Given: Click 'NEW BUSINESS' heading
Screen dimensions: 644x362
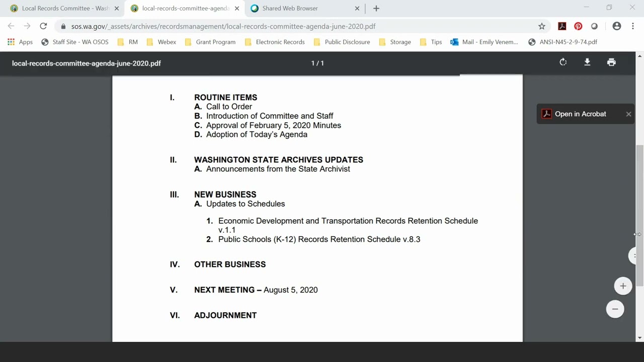Looking at the screenshot, I should coord(225,195).
